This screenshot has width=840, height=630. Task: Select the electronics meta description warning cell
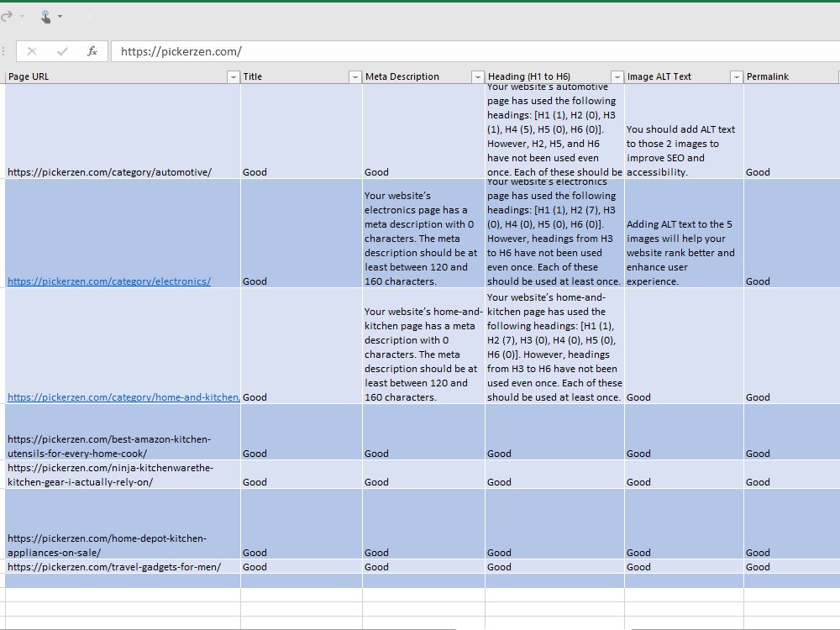click(x=423, y=234)
